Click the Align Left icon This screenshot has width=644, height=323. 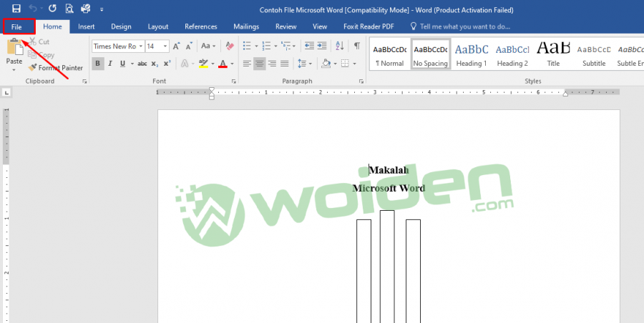pyautogui.click(x=247, y=64)
